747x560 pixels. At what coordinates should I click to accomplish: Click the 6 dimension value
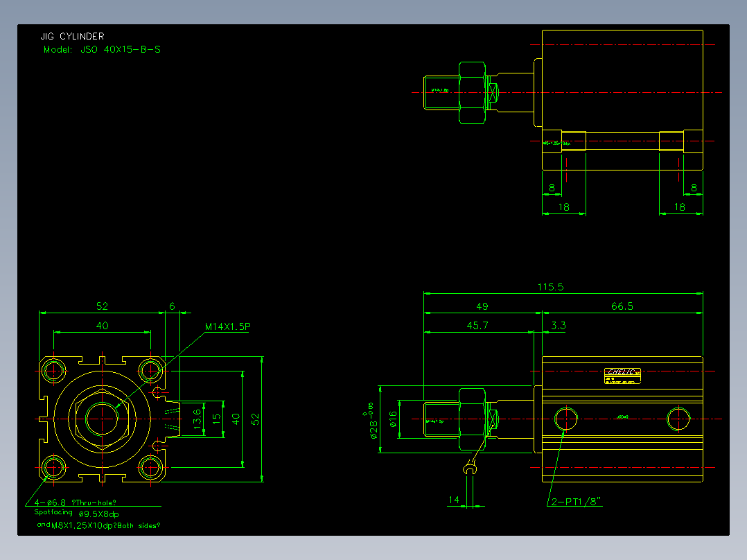[172, 306]
